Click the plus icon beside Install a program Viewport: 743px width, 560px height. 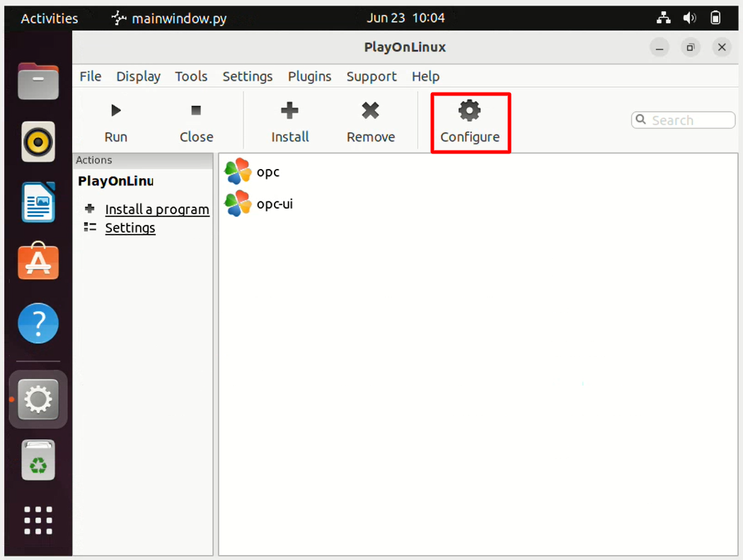coord(90,209)
